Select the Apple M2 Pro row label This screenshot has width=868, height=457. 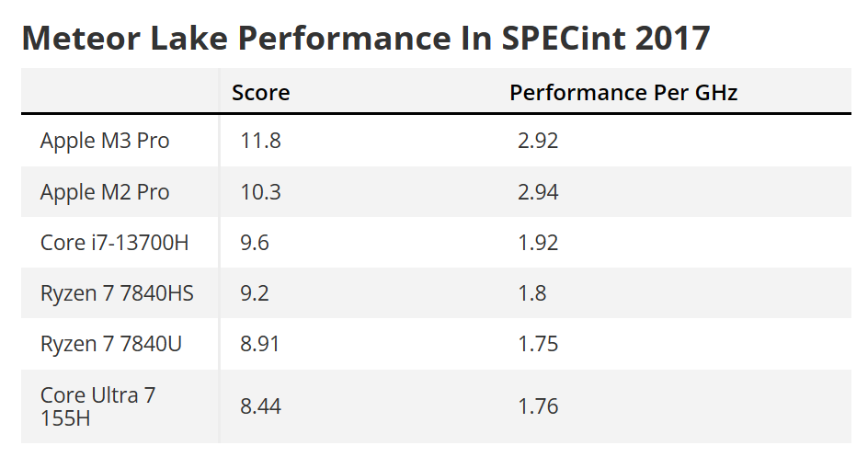[x=105, y=192]
